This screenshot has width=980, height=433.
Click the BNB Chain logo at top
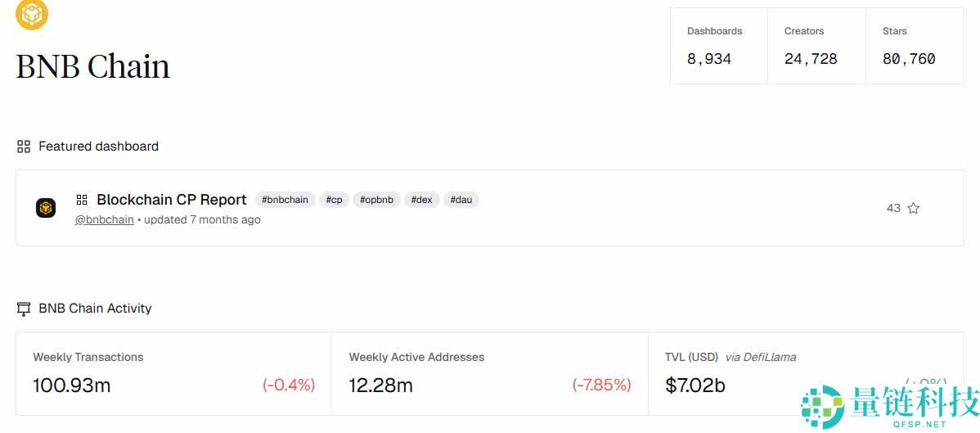(32, 13)
